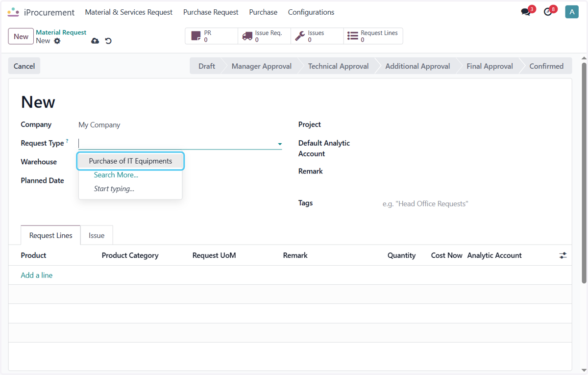Screen dimensions: 588x375
Task: Click the Material Request breadcrumb link
Action: [61, 32]
